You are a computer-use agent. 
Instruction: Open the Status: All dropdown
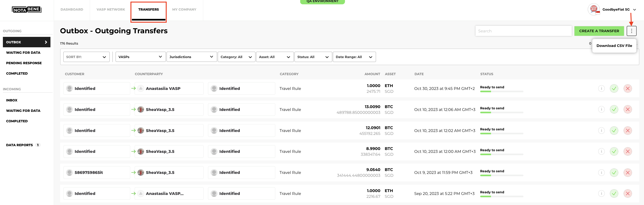point(313,57)
